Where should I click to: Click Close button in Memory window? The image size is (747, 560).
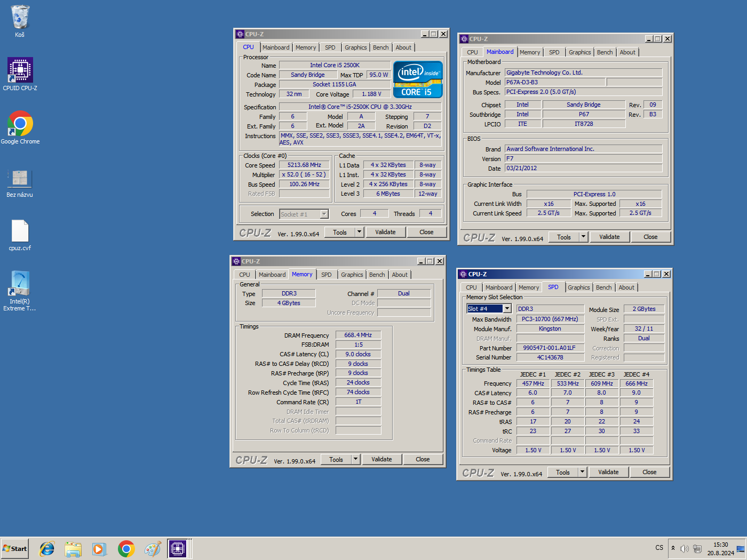423,459
